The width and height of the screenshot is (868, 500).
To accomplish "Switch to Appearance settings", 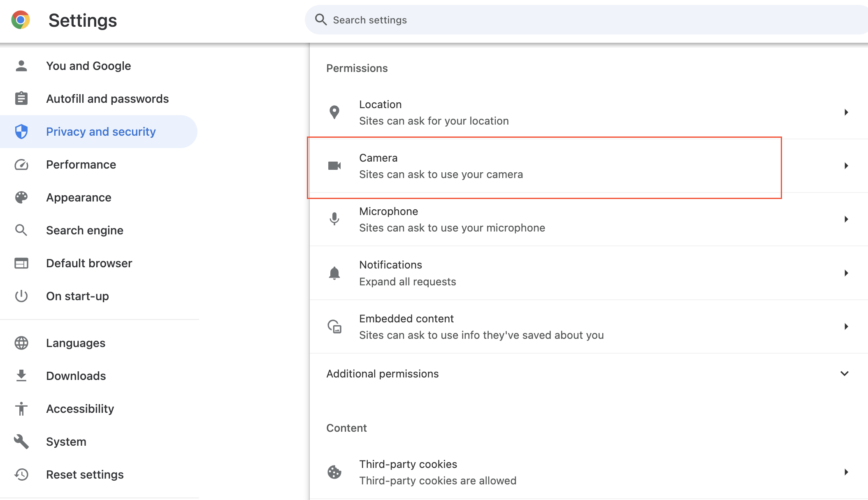I will 99,197.
